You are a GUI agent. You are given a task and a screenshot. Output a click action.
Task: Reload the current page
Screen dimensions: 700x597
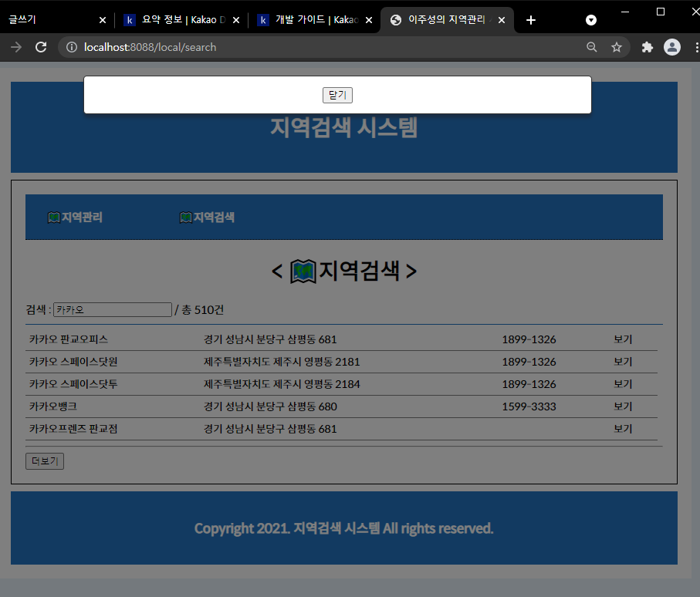click(41, 47)
